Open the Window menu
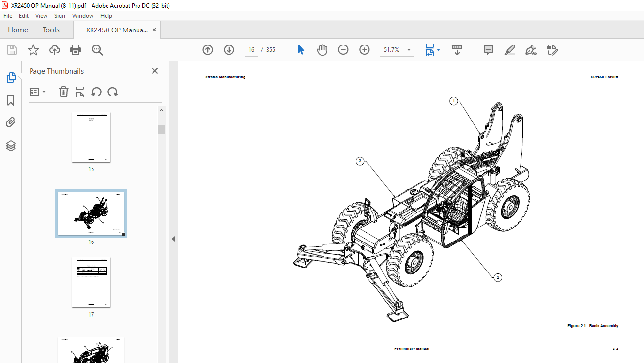The height and width of the screenshot is (363, 644). point(83,16)
